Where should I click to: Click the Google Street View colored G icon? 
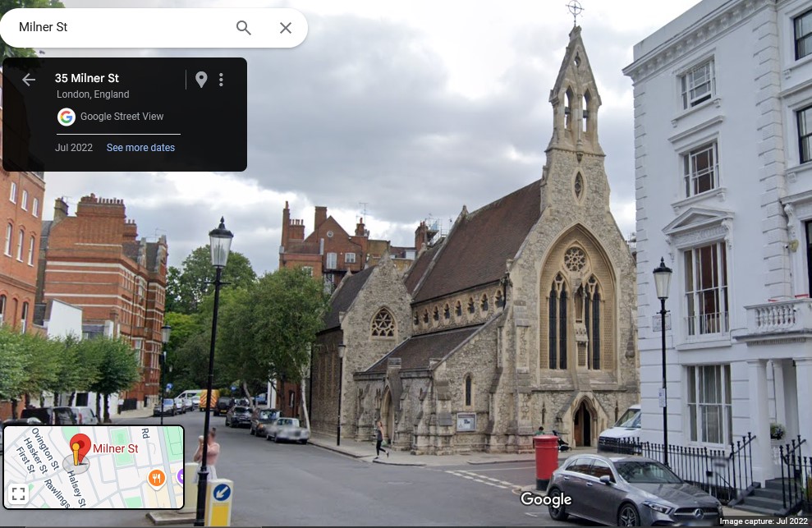coord(66,117)
